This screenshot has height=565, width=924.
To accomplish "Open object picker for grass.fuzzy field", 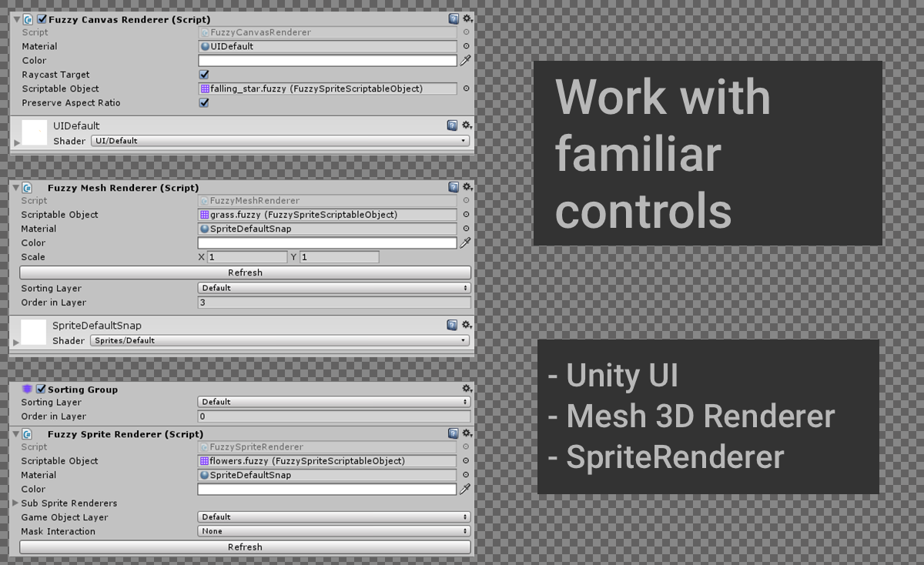I will tap(466, 215).
